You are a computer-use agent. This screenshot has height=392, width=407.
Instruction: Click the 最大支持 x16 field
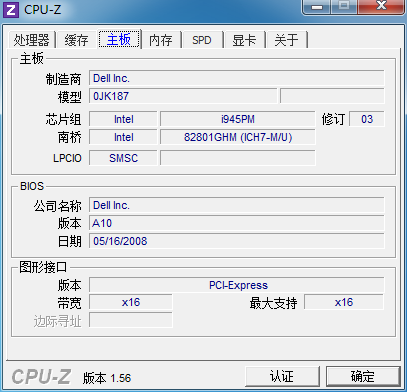point(344,302)
